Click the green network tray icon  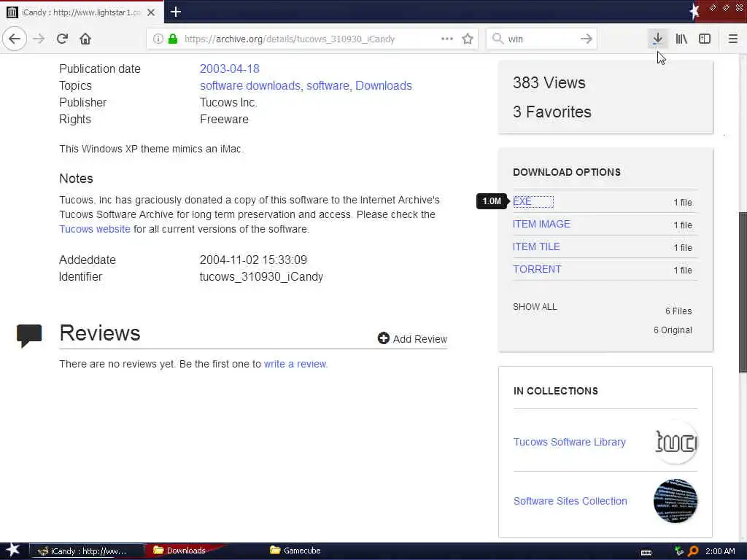(679, 551)
